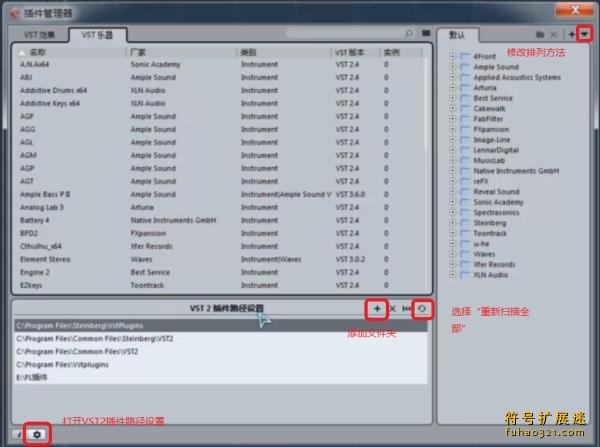600x447 pixels.
Task: Select the FXpansion tree item label
Action: pos(491,129)
